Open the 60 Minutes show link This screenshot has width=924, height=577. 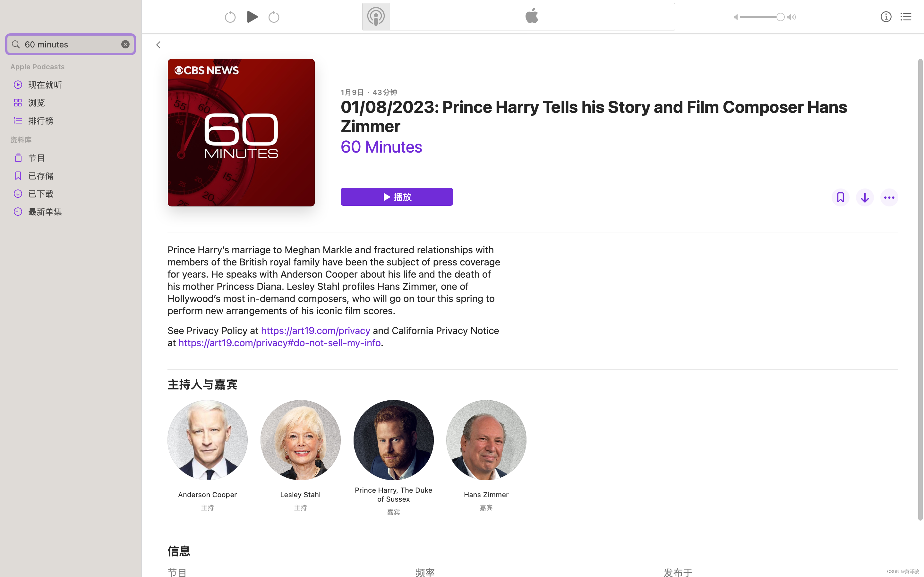pyautogui.click(x=381, y=147)
